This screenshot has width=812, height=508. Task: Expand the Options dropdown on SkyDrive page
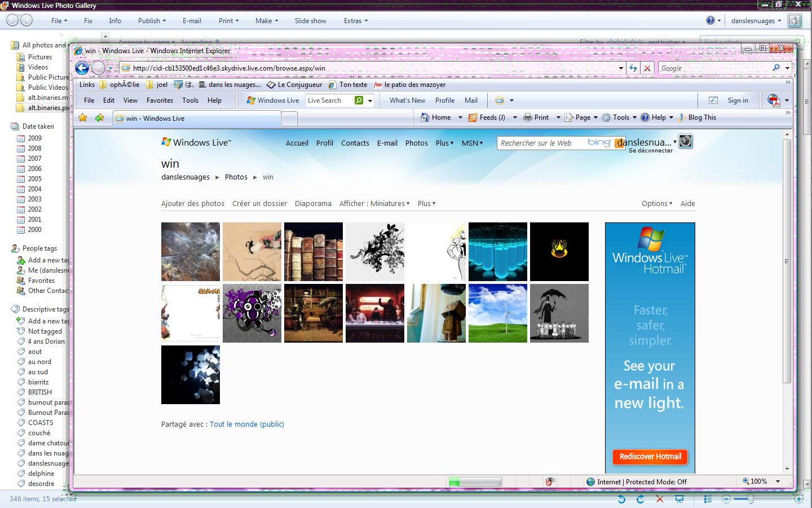tap(657, 204)
